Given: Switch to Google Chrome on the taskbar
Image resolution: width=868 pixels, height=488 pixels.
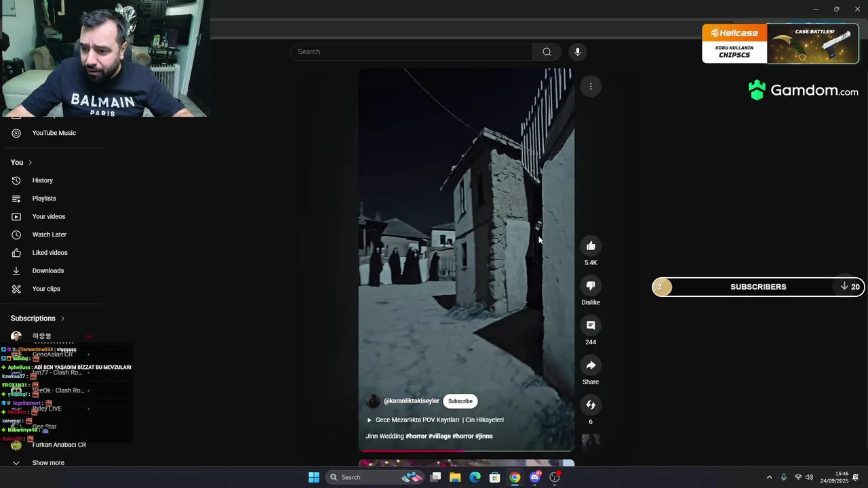Looking at the screenshot, I should click(x=515, y=477).
